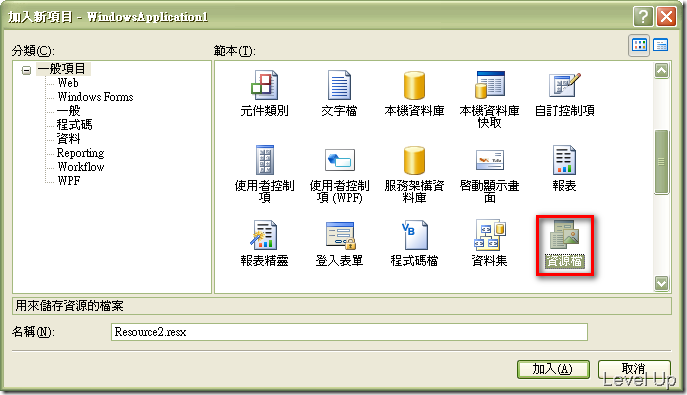
Task: Open dialog help with the question mark button
Action: (x=643, y=17)
